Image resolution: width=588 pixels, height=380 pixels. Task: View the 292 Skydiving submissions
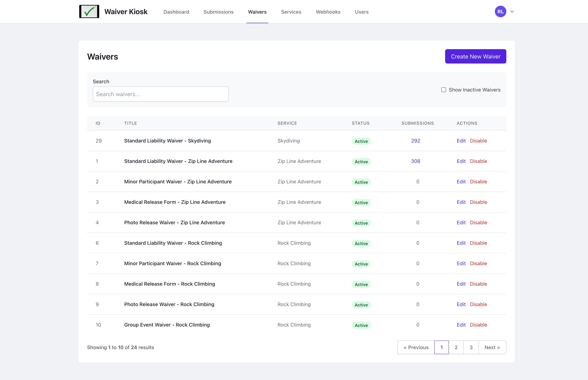click(416, 141)
